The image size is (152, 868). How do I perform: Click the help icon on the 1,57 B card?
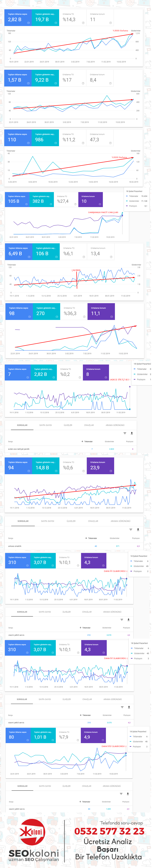[28, 83]
